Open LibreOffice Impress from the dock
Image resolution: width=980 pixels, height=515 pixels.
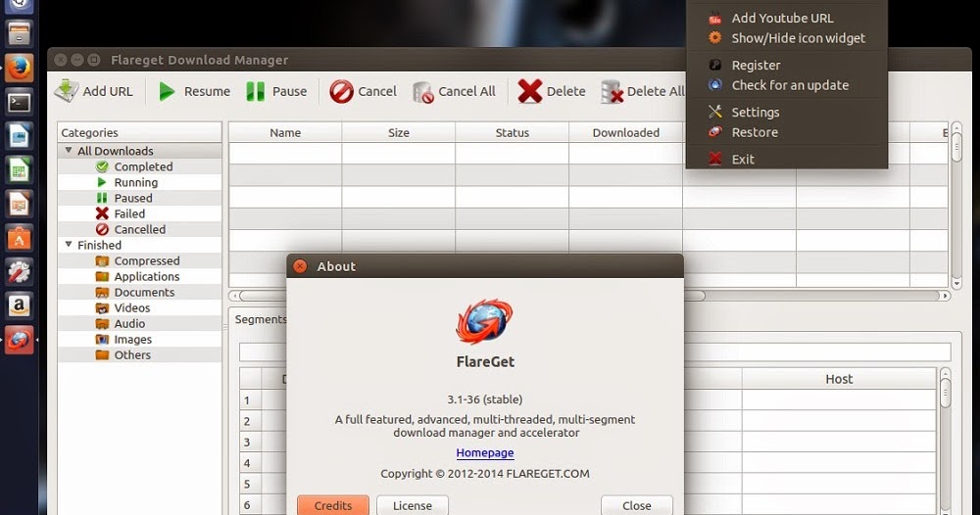pos(19,204)
